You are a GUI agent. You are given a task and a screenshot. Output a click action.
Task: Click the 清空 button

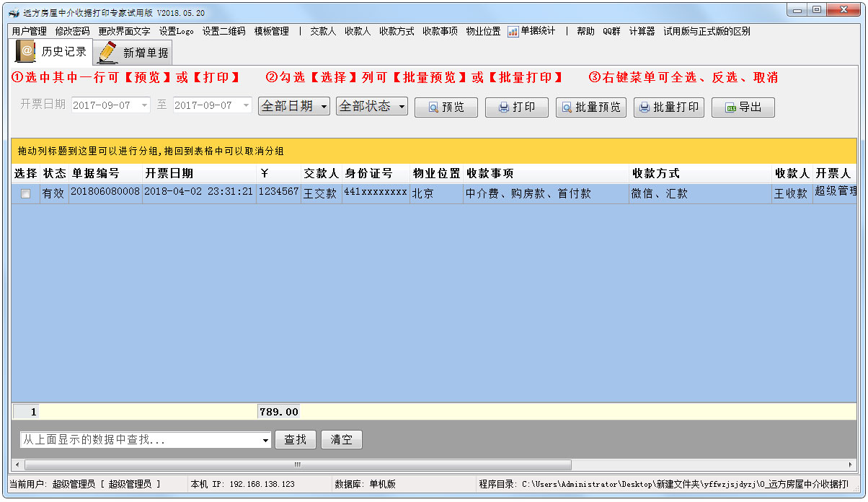[x=342, y=440]
